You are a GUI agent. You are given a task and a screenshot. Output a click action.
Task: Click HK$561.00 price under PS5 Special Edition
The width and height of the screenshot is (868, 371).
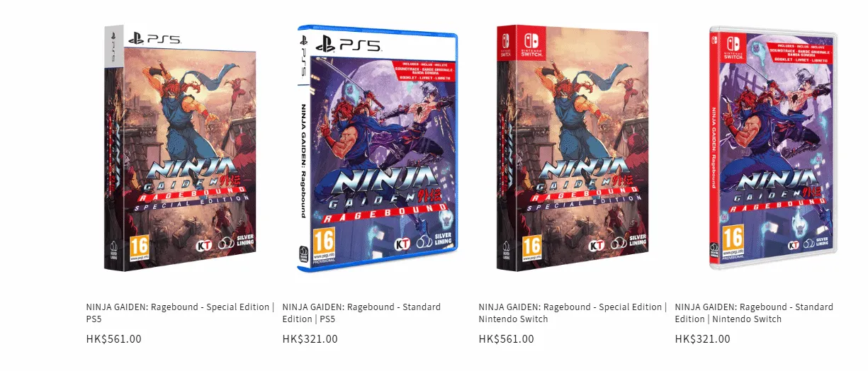(113, 338)
